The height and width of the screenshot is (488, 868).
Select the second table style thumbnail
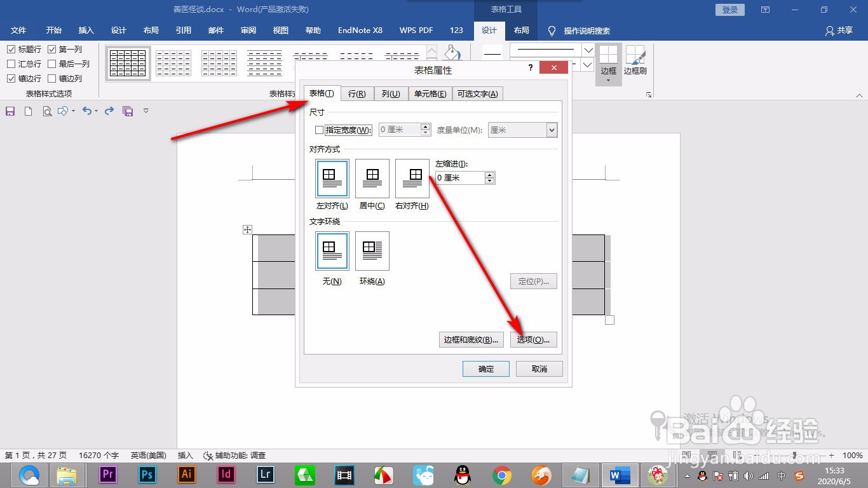point(173,64)
